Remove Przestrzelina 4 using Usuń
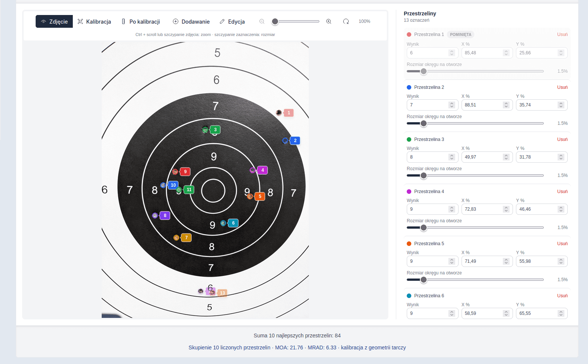Image resolution: width=588 pixels, height=364 pixels. [562, 192]
